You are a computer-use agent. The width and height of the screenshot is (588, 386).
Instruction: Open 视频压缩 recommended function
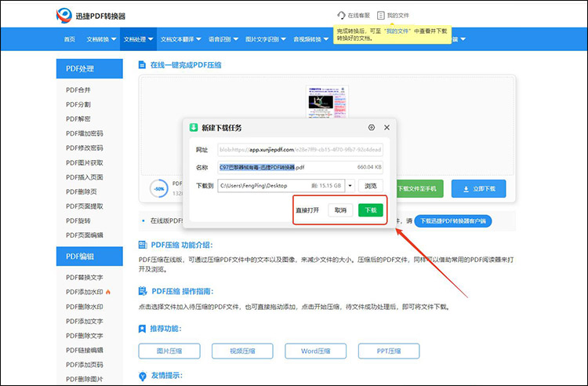[x=242, y=351]
